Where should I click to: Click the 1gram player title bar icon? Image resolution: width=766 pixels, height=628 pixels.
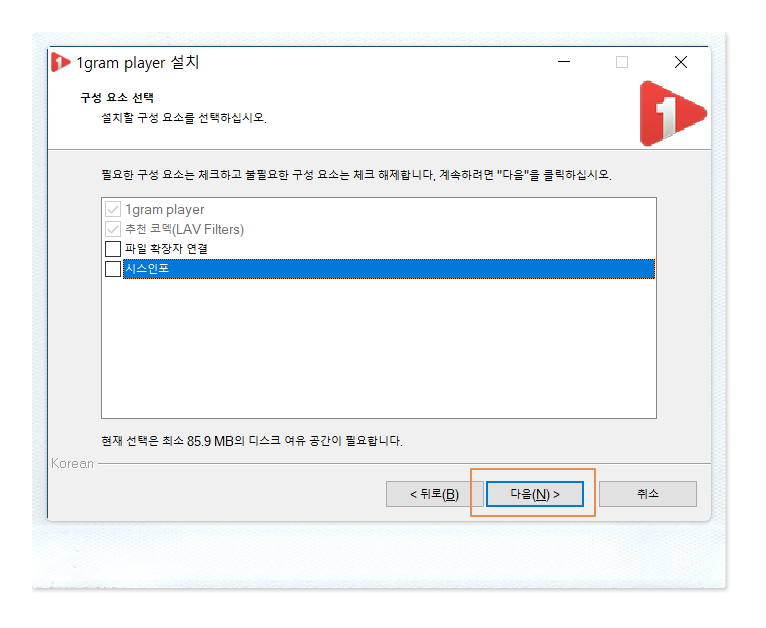(x=61, y=63)
